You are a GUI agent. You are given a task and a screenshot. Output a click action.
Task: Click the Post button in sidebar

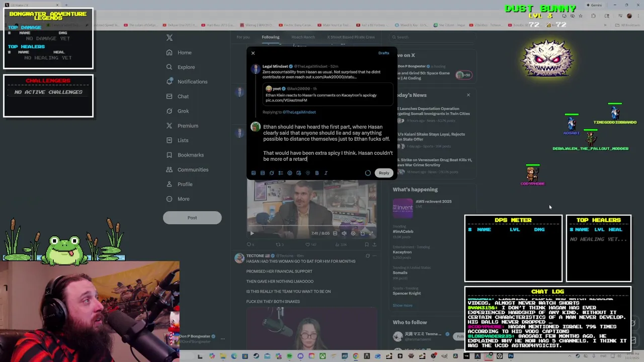pyautogui.click(x=192, y=218)
